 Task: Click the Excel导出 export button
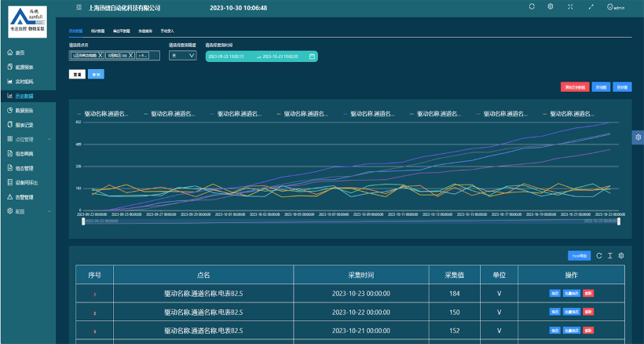tap(579, 255)
